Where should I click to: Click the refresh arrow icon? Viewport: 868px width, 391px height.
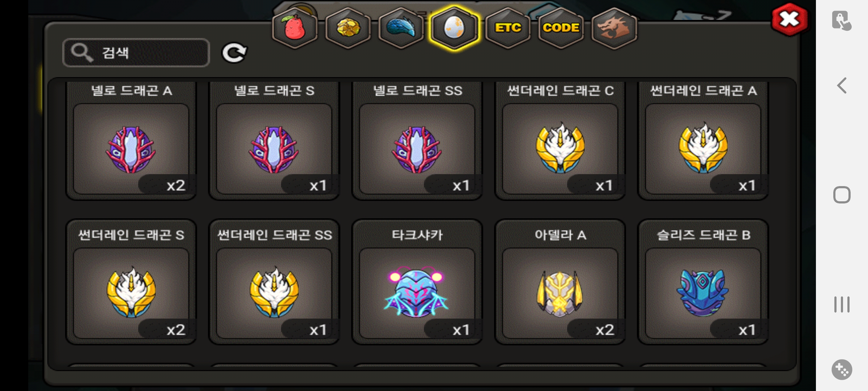tap(234, 53)
